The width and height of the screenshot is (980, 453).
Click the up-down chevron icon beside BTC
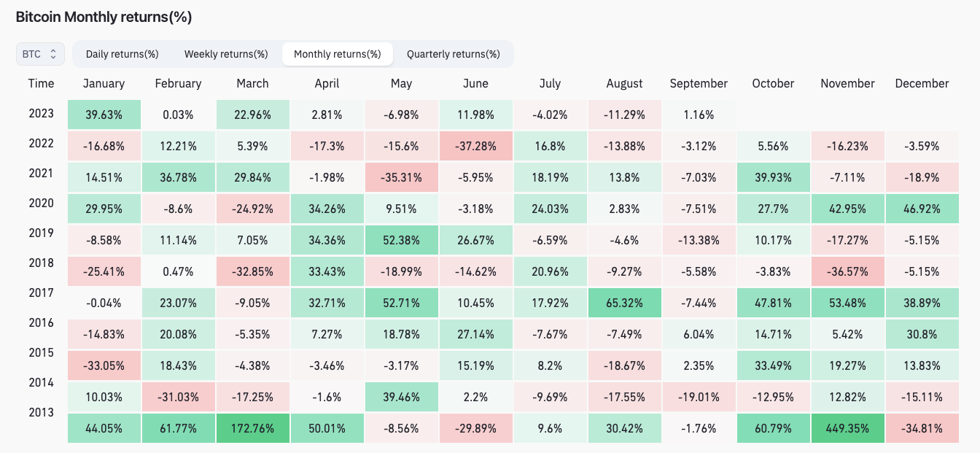pyautogui.click(x=52, y=53)
